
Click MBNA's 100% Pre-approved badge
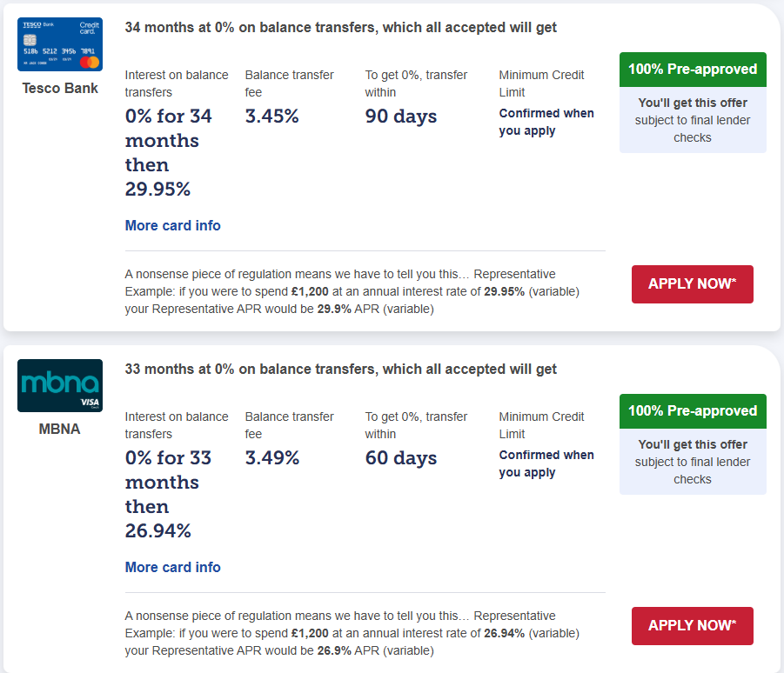click(x=693, y=411)
